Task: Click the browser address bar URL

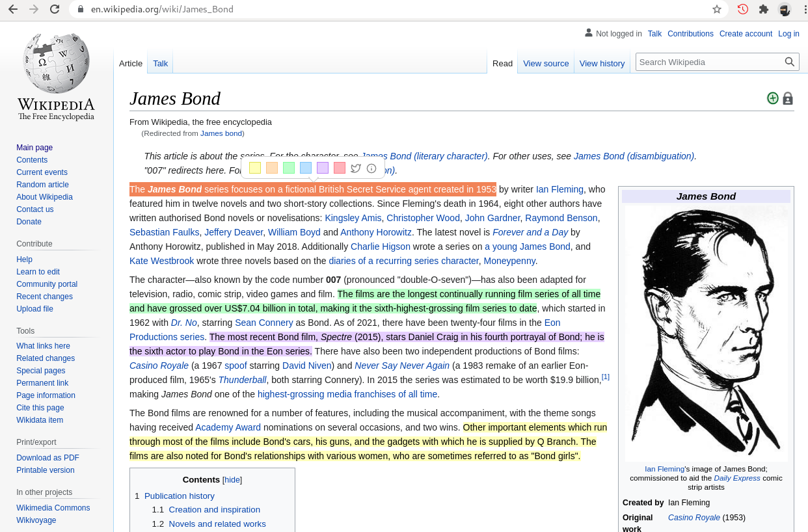Action: (162, 9)
